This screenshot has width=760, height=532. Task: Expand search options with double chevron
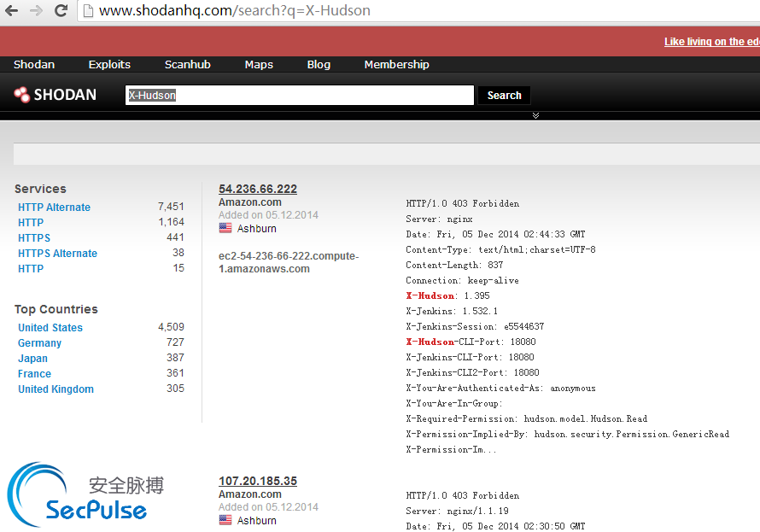click(535, 115)
